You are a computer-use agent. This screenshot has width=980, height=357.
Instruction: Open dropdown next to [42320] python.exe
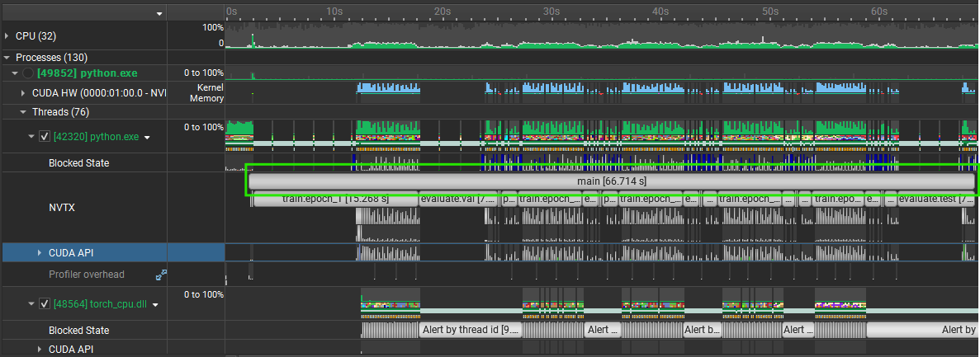(x=148, y=138)
